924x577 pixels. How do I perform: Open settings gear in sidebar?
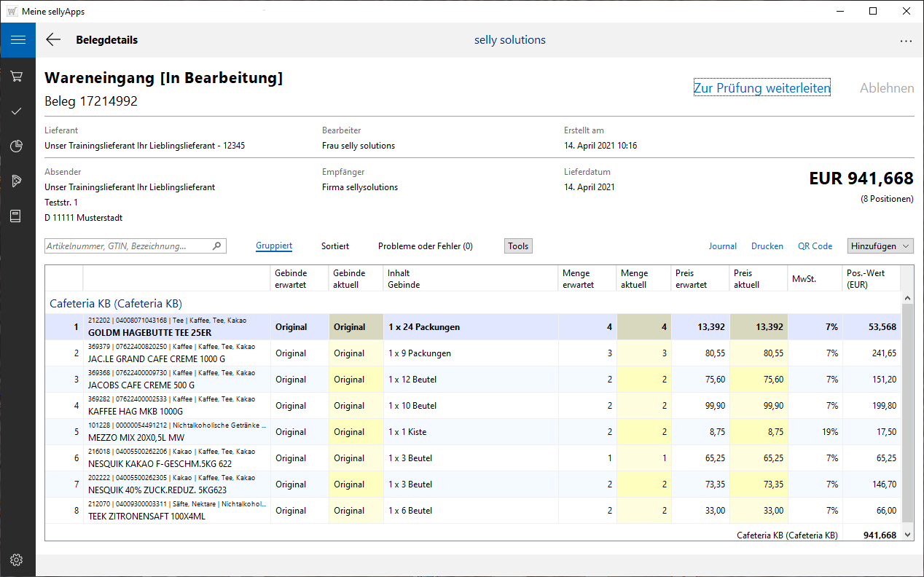17,560
